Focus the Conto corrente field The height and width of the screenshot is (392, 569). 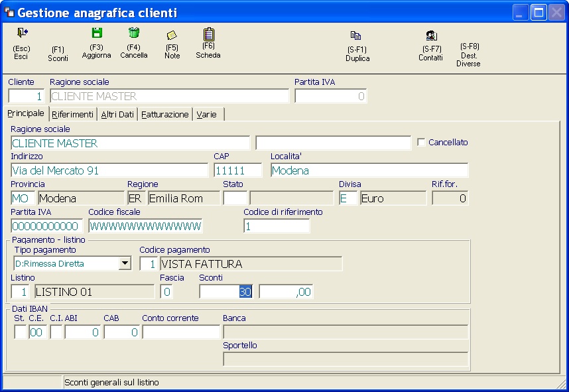click(x=181, y=332)
